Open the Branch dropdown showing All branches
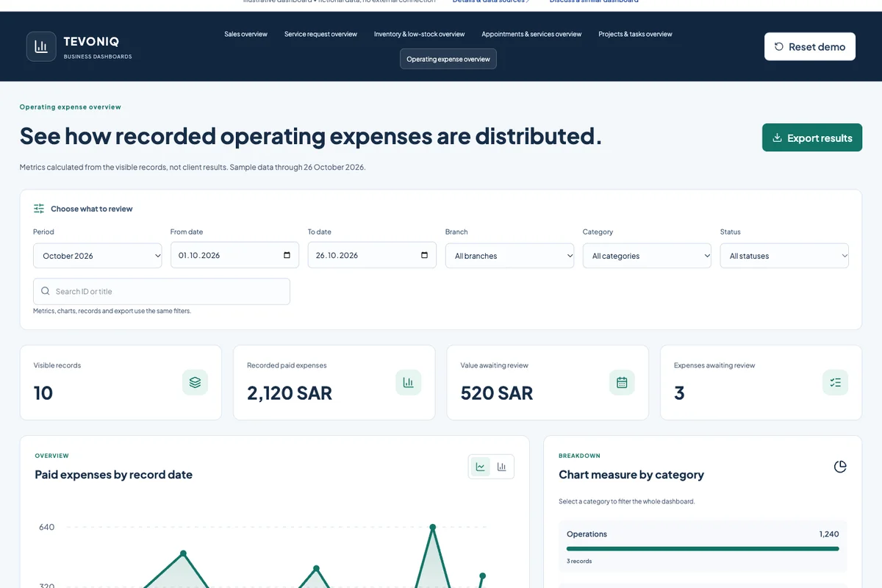Viewport: 882px width, 588px height. [x=509, y=256]
